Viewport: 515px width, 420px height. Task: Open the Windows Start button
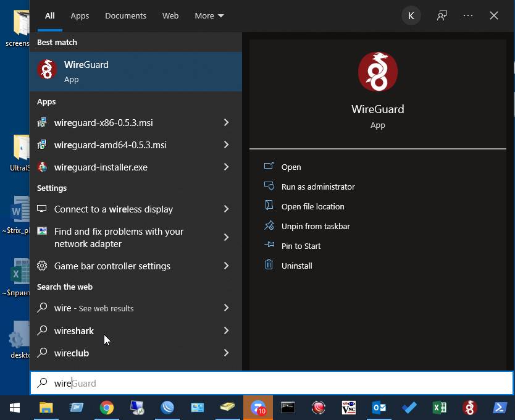point(15,408)
